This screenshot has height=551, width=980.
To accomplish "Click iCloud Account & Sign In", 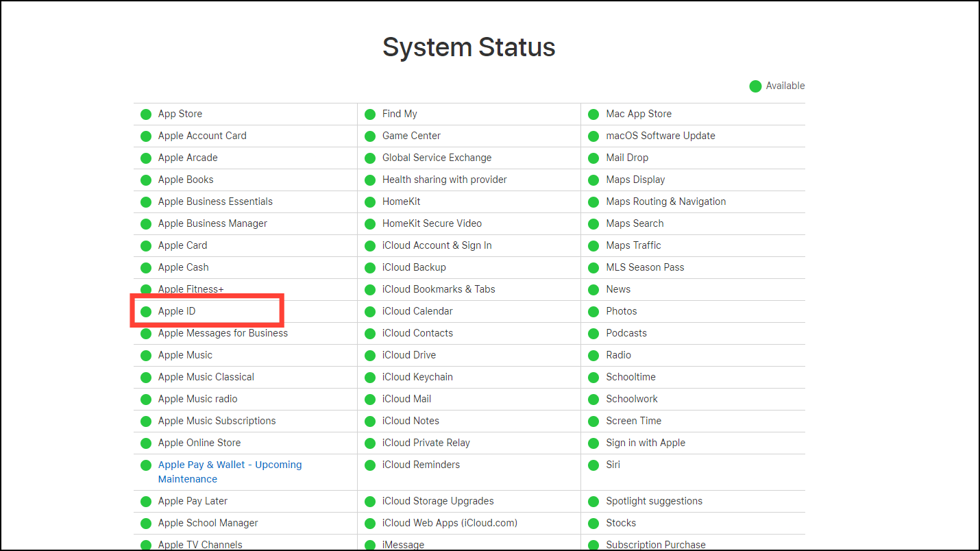I will 437,245.
